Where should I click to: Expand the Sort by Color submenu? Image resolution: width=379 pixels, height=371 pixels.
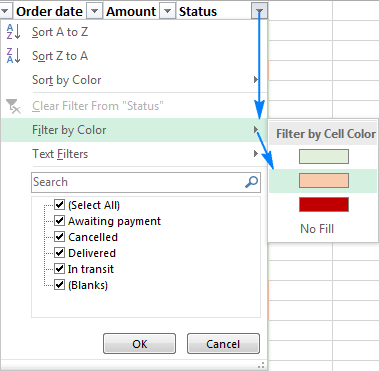pyautogui.click(x=133, y=80)
